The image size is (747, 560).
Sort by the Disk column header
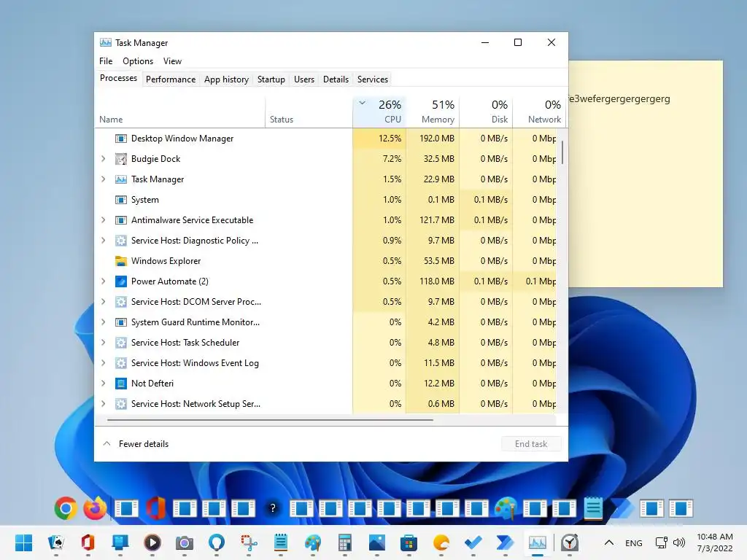click(x=486, y=112)
